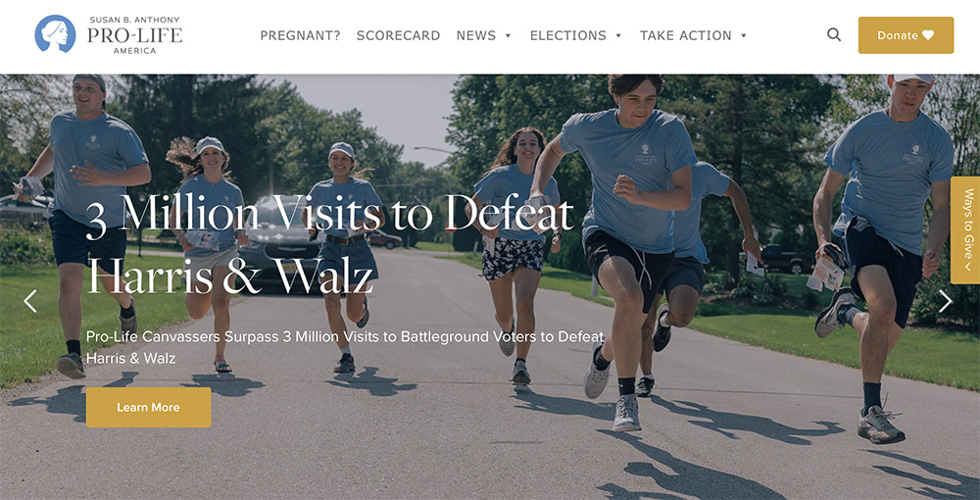
Task: Open the Pregnant? menu item
Action: 301,35
